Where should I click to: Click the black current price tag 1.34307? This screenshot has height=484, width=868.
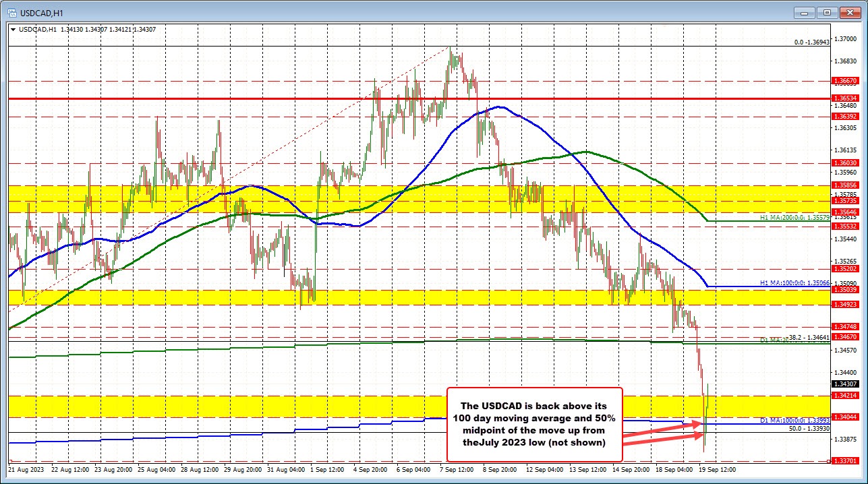click(844, 384)
